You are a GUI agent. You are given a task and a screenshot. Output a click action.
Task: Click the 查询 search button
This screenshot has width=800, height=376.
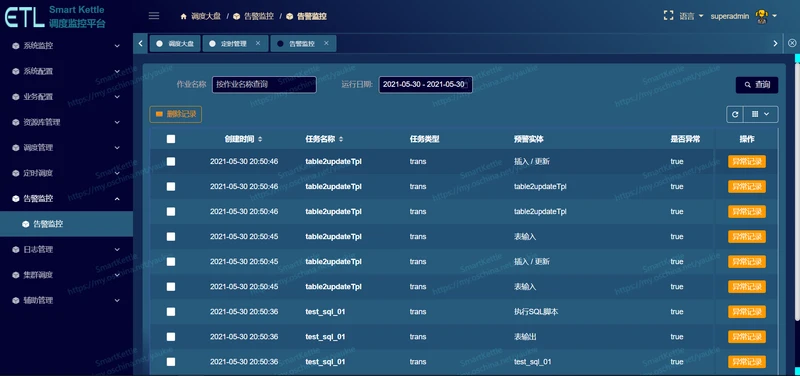[x=757, y=85]
